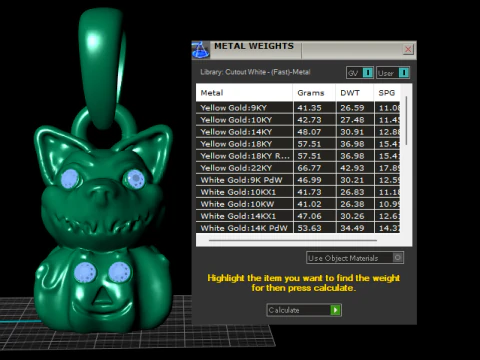Image resolution: width=480 pixels, height=360 pixels.
Task: Click the 66.77 grams value
Action: pyautogui.click(x=309, y=168)
